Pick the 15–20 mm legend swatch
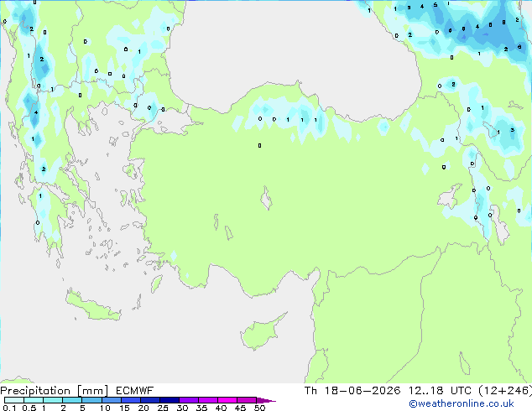This screenshot has height=411, width=532. click(x=131, y=400)
